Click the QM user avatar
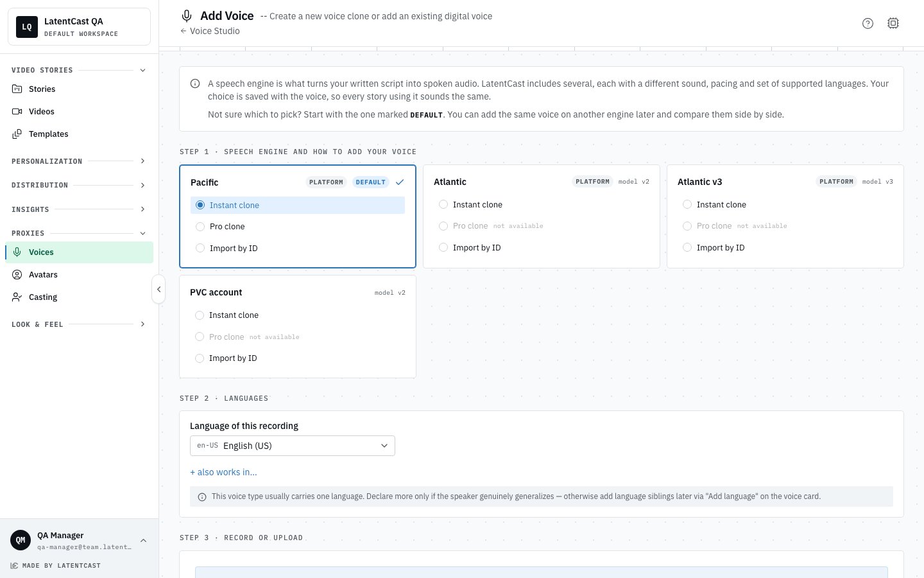 [21, 540]
